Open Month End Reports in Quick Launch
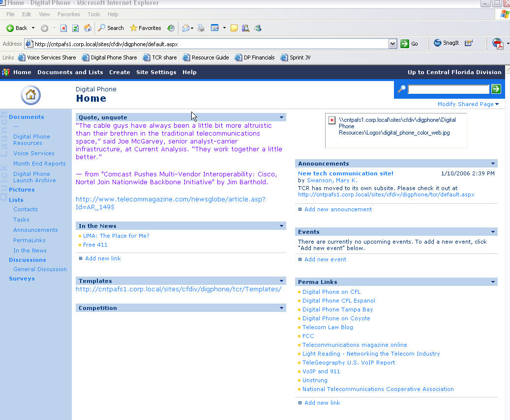This screenshot has width=510, height=420. 39,164
